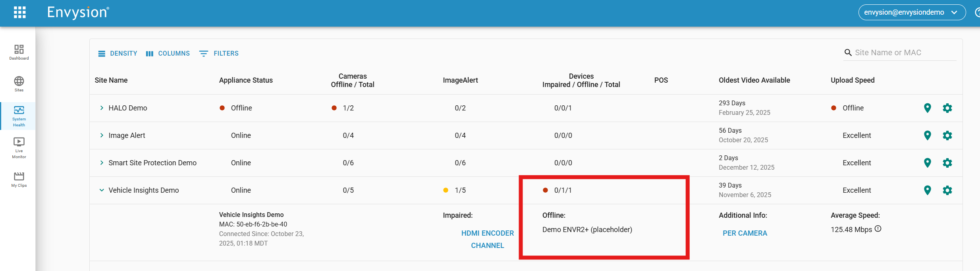Open the envysion@envysiondemo account dropdown
980x271 pixels.
[x=911, y=12]
